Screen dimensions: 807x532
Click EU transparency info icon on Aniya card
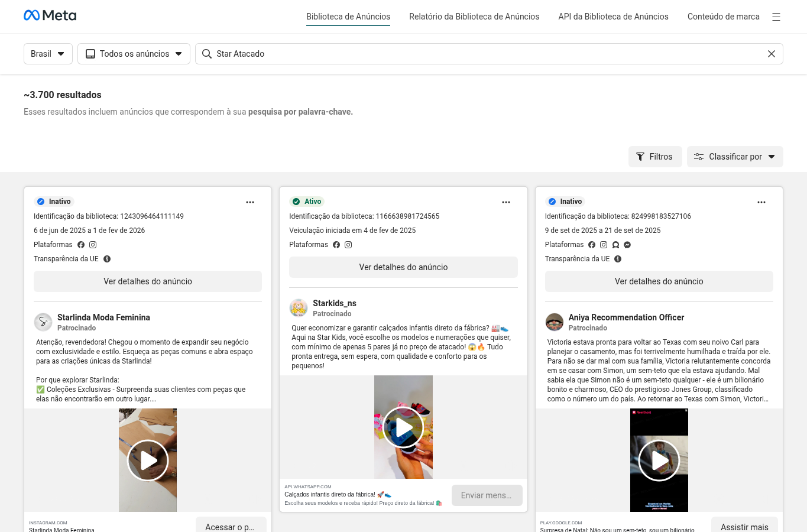(x=618, y=259)
